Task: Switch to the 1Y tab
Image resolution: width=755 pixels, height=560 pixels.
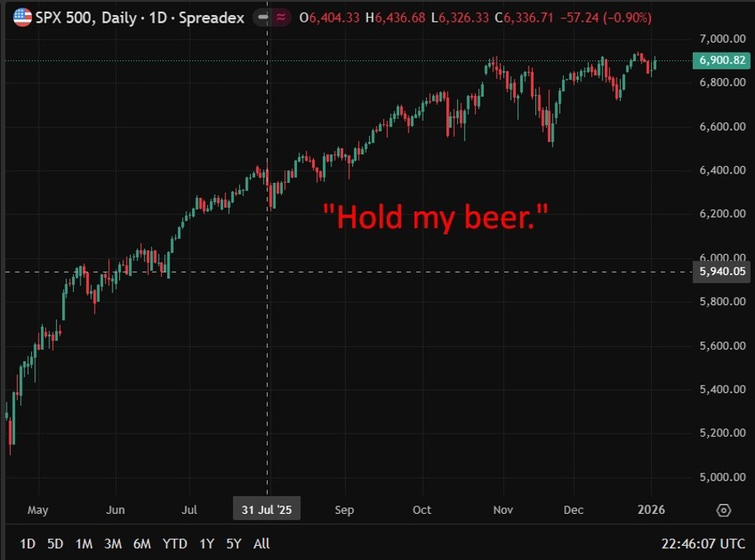Action: pos(206,543)
